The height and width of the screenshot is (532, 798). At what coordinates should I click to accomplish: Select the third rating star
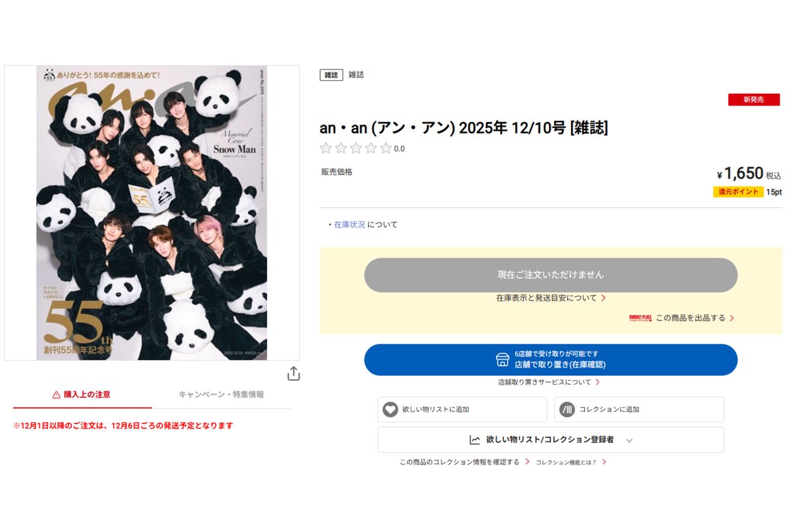[x=356, y=148]
